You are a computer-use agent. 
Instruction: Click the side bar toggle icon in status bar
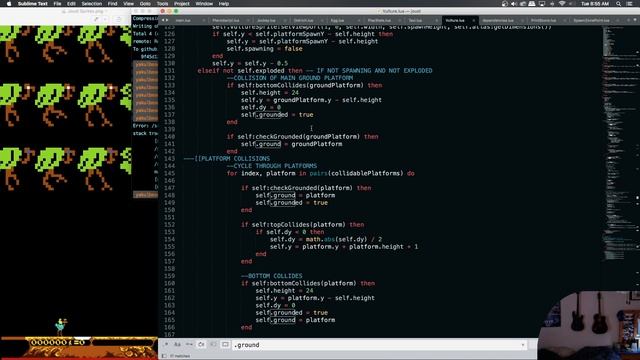[164, 356]
